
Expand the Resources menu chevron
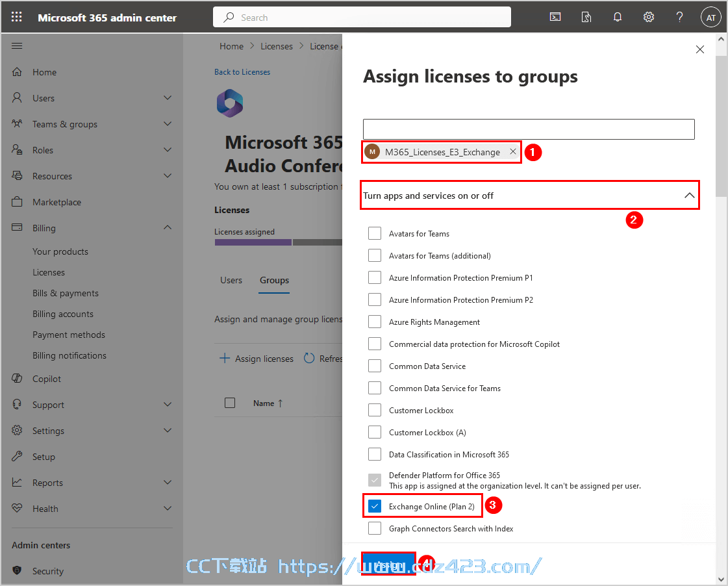(x=168, y=175)
